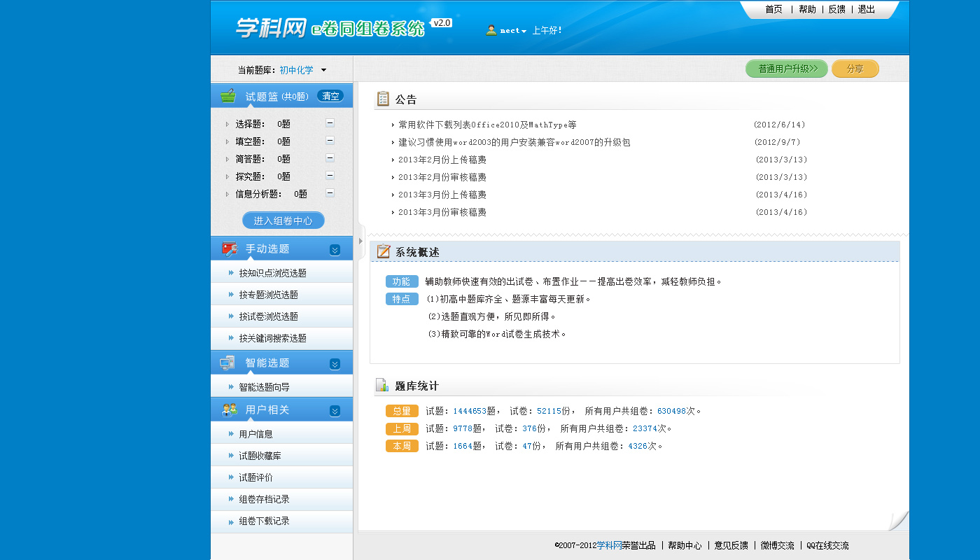Click the yellow 分享 button

tap(855, 69)
